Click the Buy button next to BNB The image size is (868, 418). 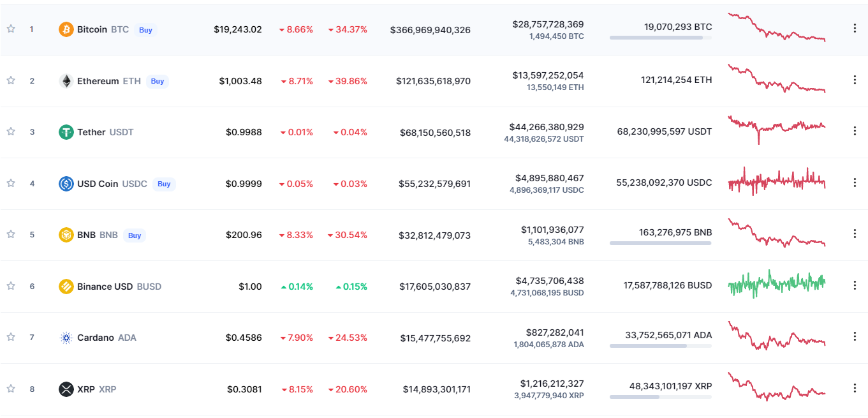(135, 235)
